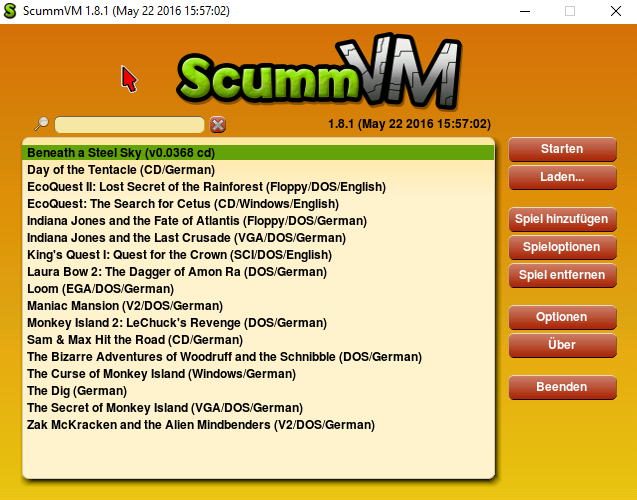637x500 pixels.
Task: Click the ScummVM title bar app icon
Action: [10, 11]
